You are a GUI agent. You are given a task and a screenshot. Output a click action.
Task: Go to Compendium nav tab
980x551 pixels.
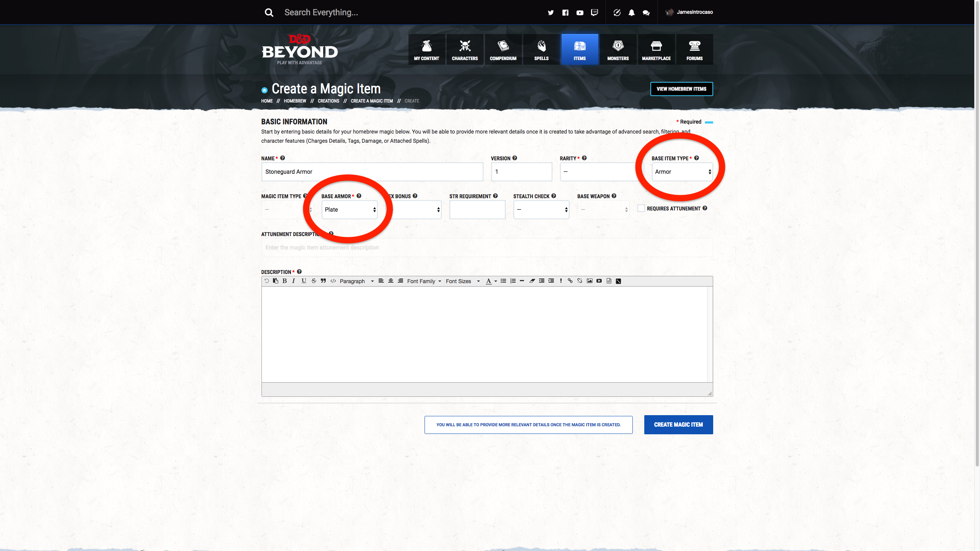pyautogui.click(x=503, y=49)
